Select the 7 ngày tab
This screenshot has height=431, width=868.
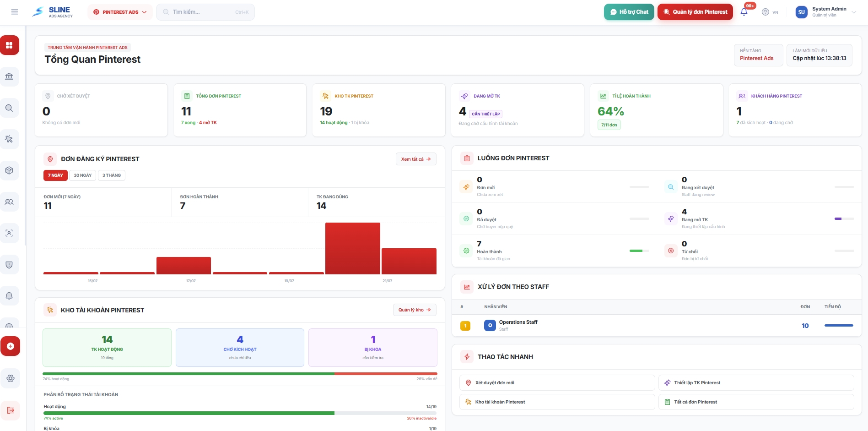[x=55, y=175]
